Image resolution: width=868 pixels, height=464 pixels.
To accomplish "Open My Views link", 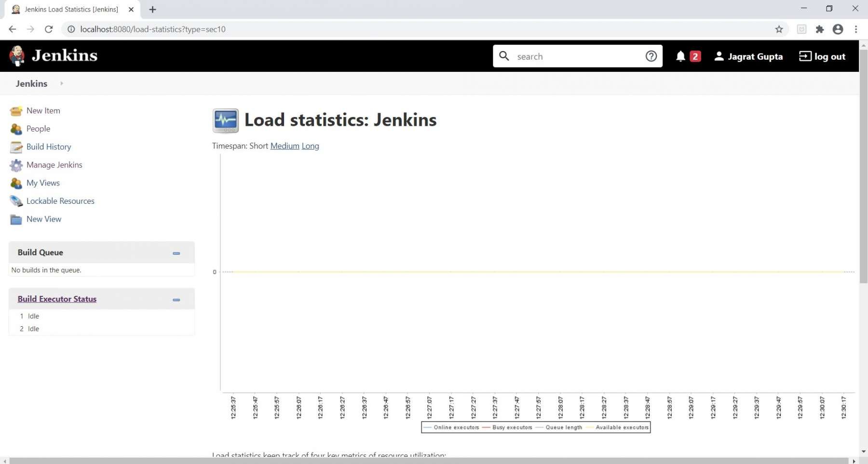I will (43, 183).
